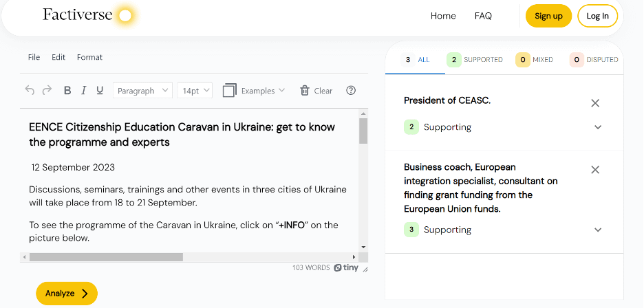
Task: Toggle underline formatting
Action: point(99,90)
